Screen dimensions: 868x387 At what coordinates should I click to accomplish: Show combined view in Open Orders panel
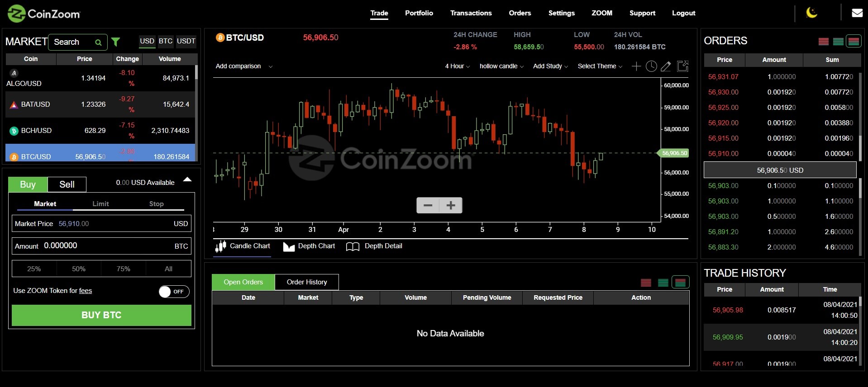click(681, 282)
